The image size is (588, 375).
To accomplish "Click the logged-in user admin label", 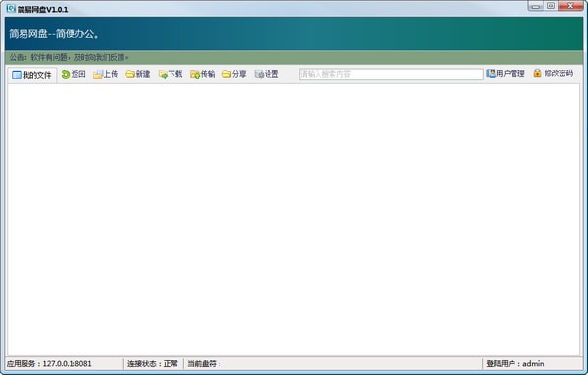I will (x=515, y=364).
